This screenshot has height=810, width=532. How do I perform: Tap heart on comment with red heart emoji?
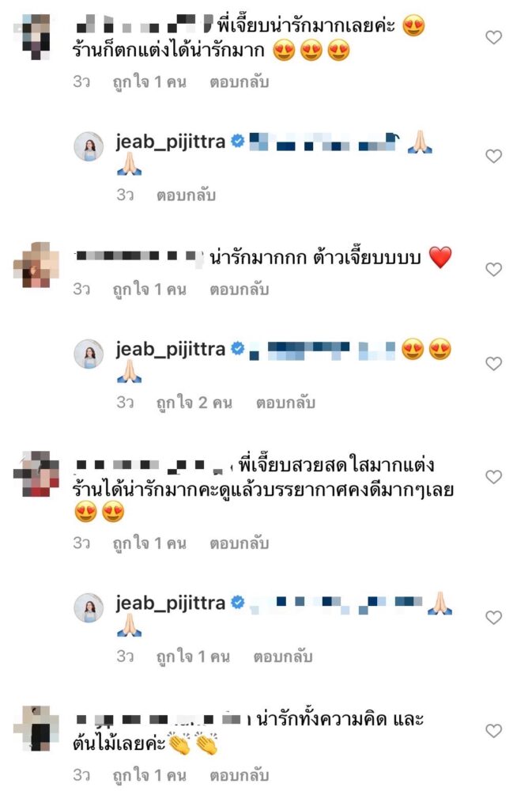(494, 269)
